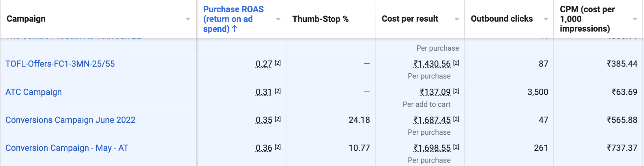Click the 0.35 ROAS value
The image size is (644, 166).
coord(264,120)
